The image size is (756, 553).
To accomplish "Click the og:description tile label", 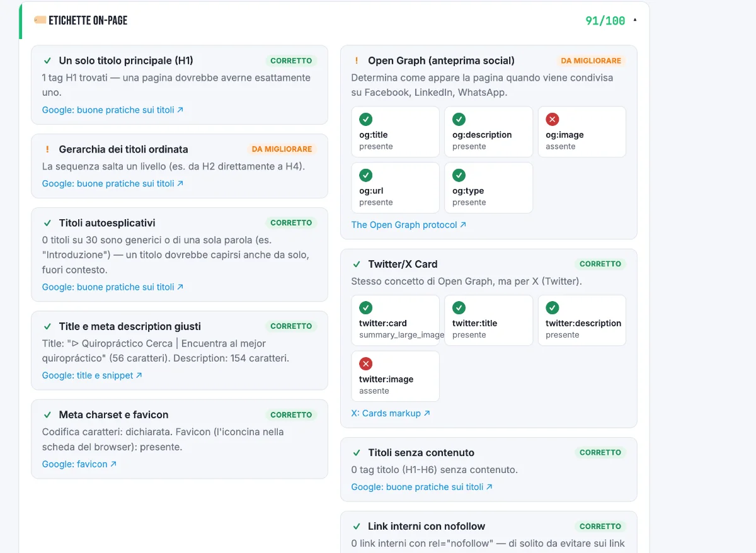I will [x=482, y=135].
